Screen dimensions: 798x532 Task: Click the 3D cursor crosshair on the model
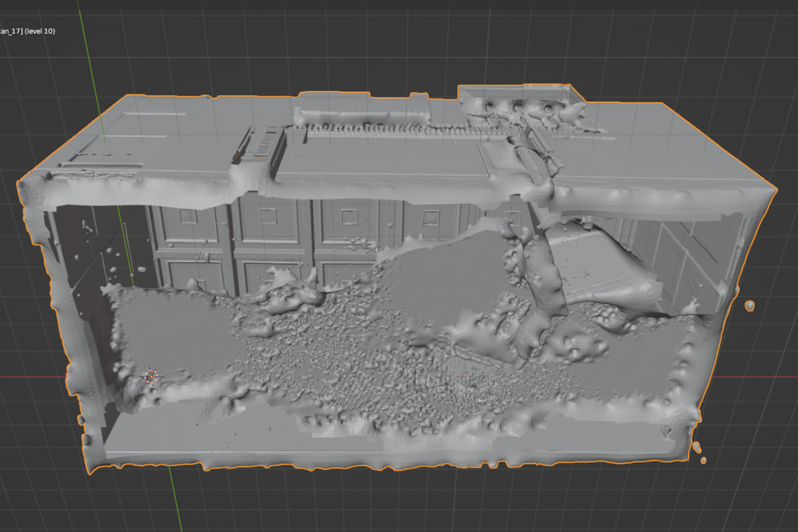point(152,377)
